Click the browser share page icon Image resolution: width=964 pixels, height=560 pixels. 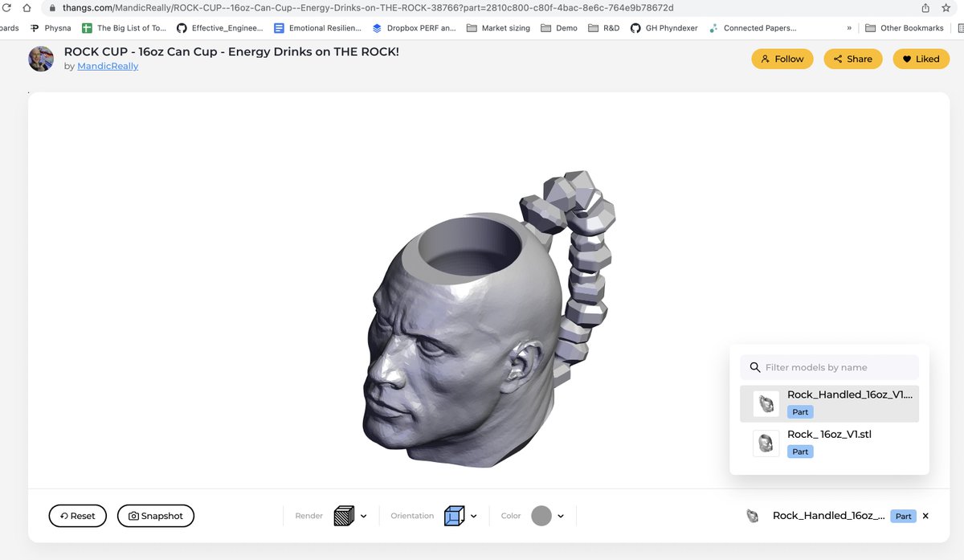tap(925, 8)
